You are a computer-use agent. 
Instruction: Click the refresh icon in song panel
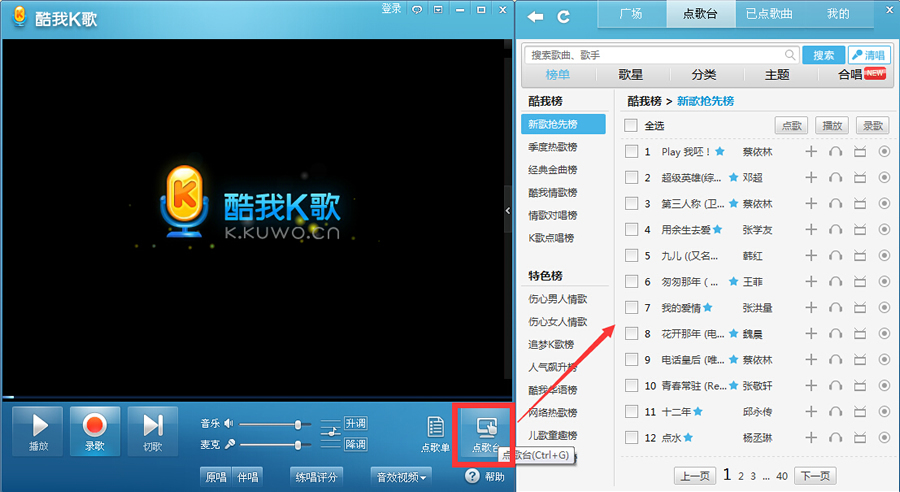(564, 17)
